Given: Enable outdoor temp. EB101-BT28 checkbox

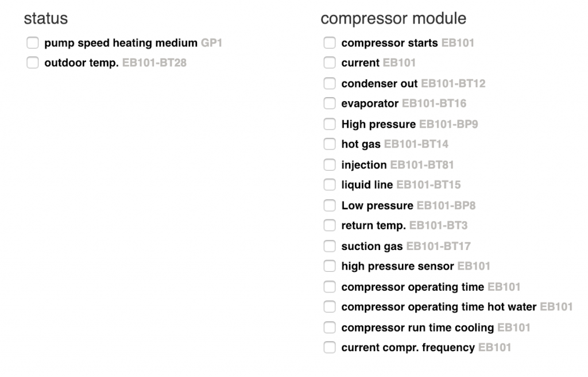Looking at the screenshot, I should 33,63.
